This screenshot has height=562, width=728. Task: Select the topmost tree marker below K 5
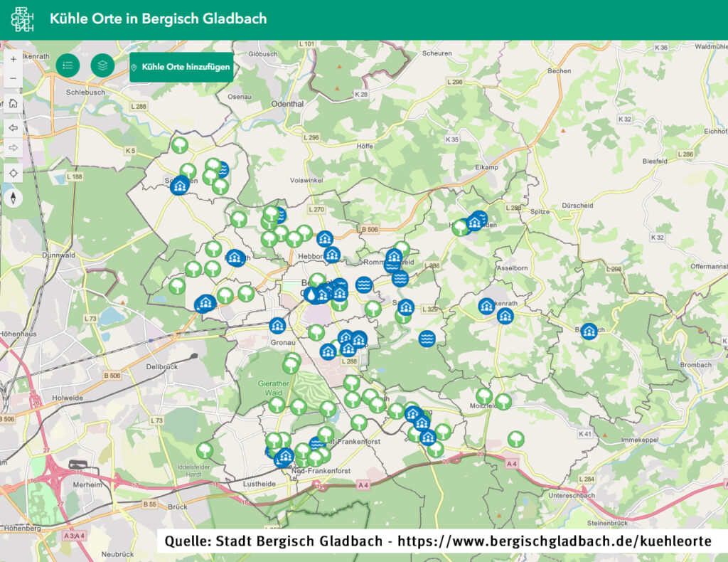[x=180, y=145]
